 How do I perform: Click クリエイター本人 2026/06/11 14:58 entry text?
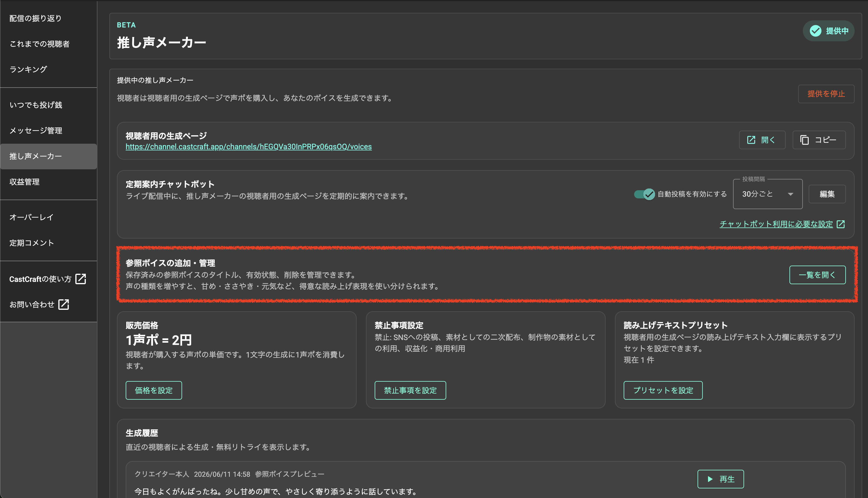(192, 474)
